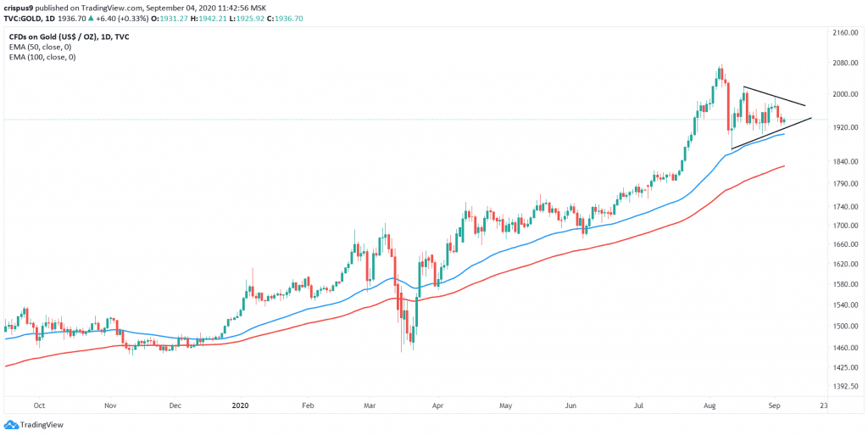This screenshot has width=868, height=436.
Task: Click the TradingView cloud logo icon
Action: tap(10, 425)
